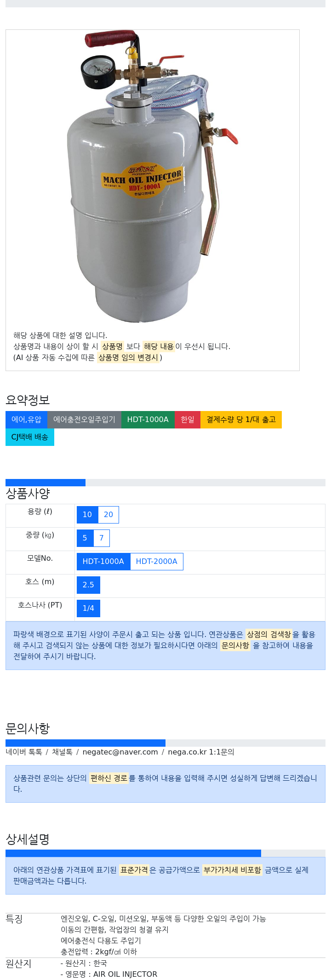Select model HDT-1000A
This screenshot has height=980, width=331.
(x=103, y=562)
